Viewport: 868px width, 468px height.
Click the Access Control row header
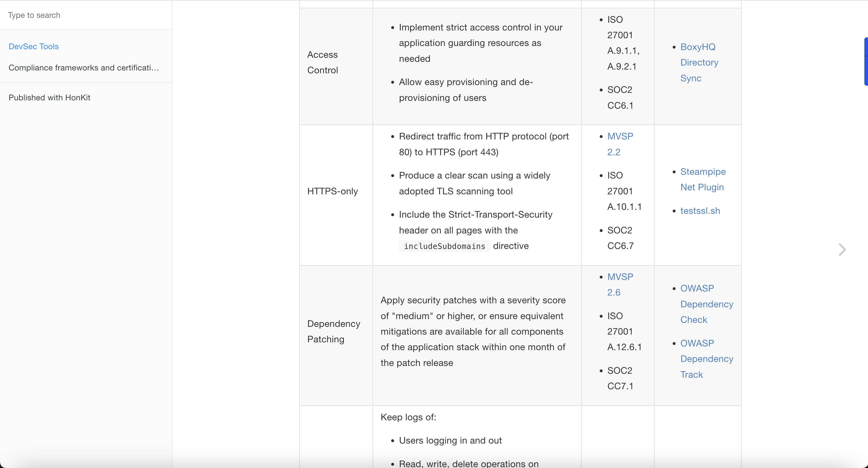coord(323,62)
